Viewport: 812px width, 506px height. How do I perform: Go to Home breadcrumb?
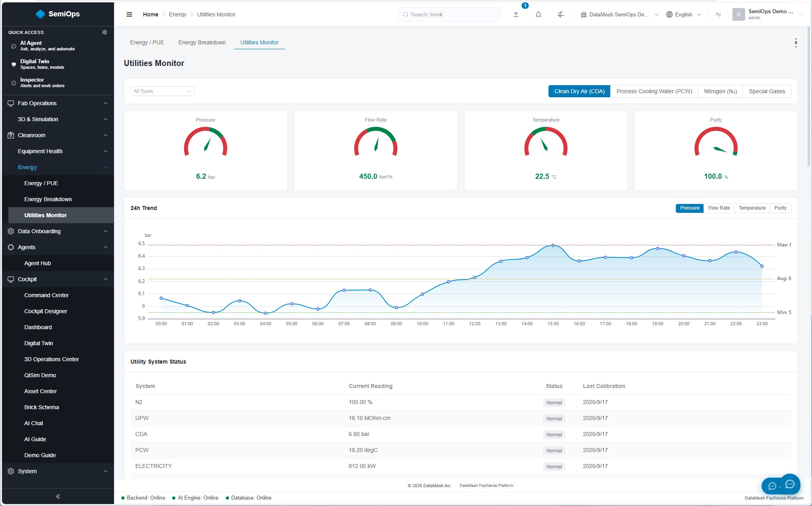(151, 14)
